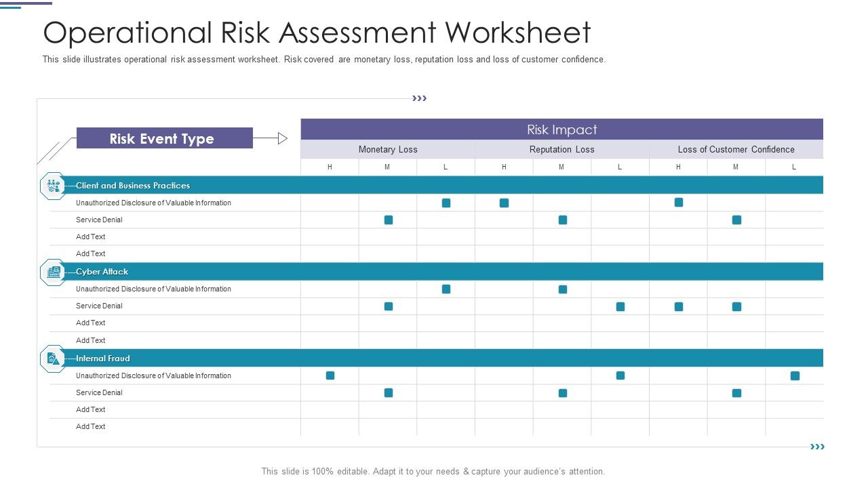Click the arrow next to Risk Event Type
The image size is (868, 488).
point(271,138)
